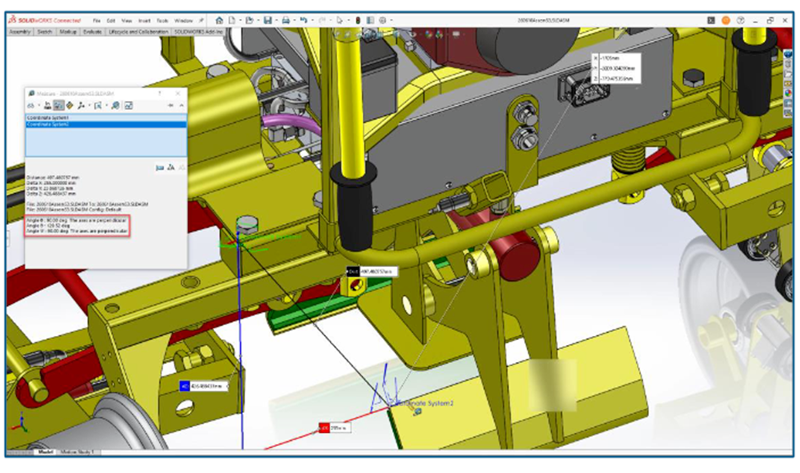800x473 pixels.
Task: Click the orange user profile icon
Action: pyautogui.click(x=726, y=20)
